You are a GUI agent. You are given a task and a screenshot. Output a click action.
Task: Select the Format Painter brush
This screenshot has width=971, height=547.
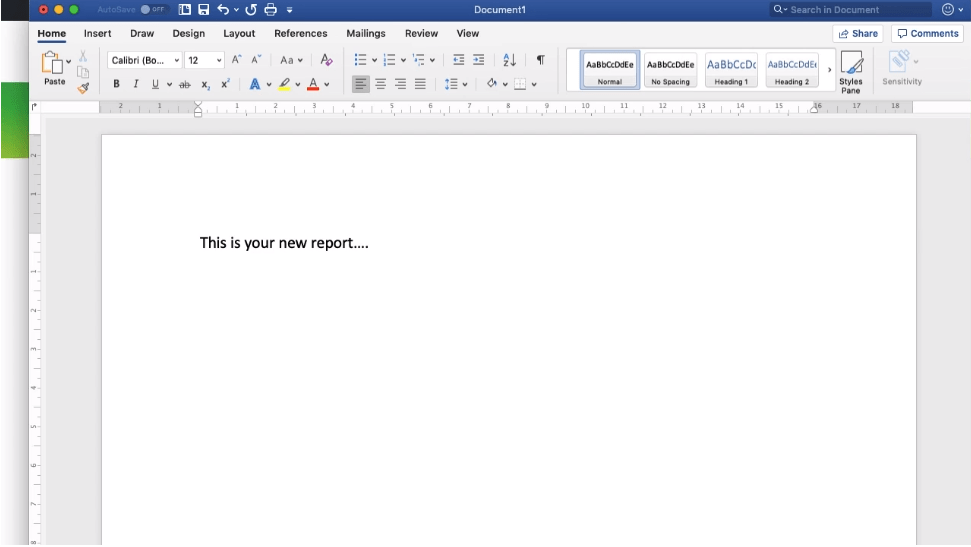pyautogui.click(x=83, y=88)
